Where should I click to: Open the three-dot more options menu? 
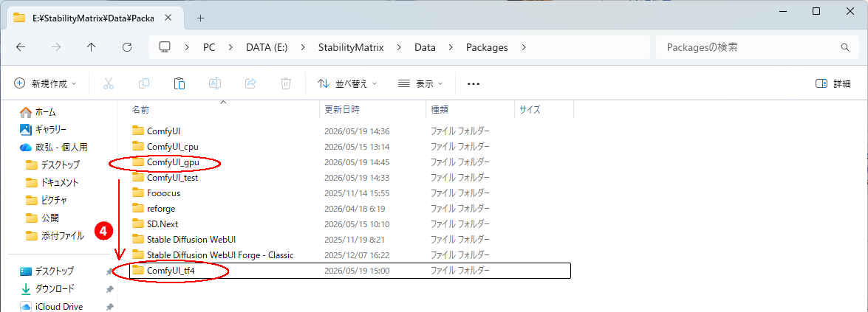coord(474,84)
